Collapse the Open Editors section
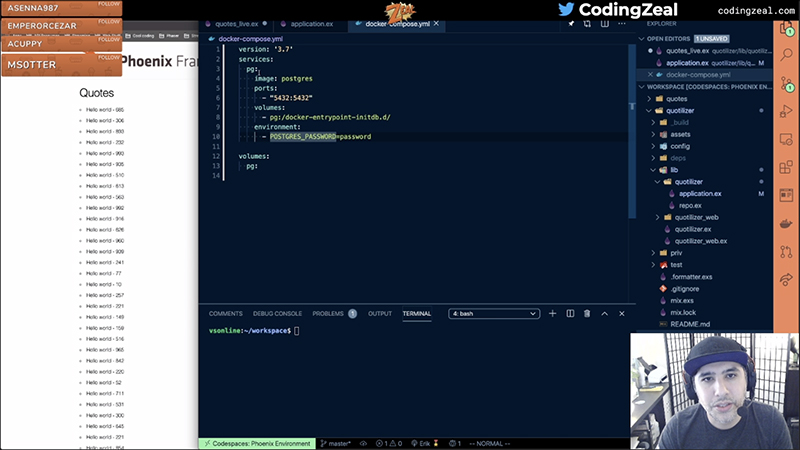This screenshot has height=450, width=800. [642, 39]
